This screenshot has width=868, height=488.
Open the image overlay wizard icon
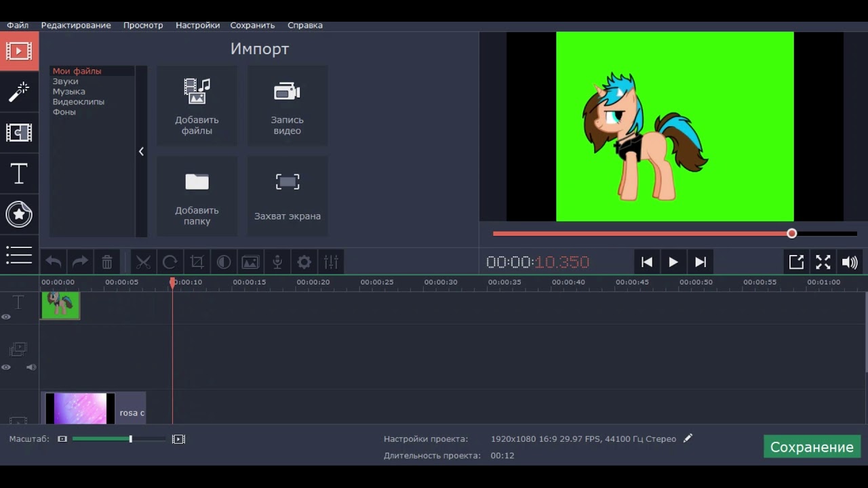tap(250, 262)
